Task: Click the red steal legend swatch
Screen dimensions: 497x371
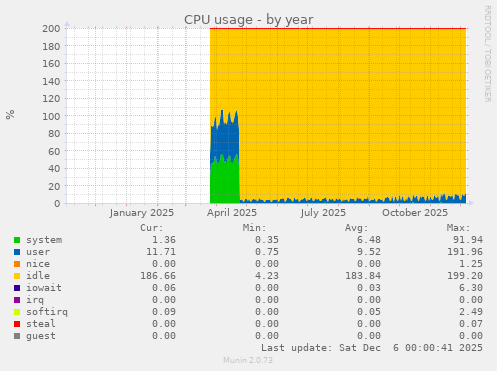Action: tap(17, 324)
